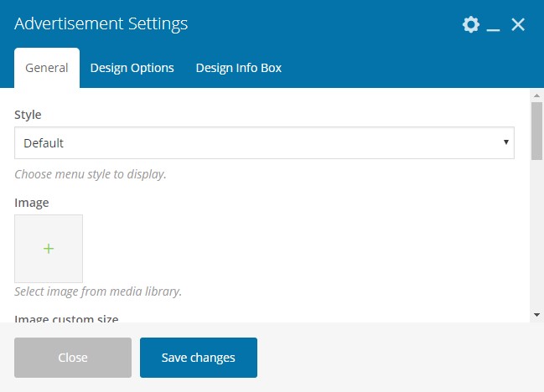Click the Image custom size label
This screenshot has height=392, width=544.
click(66, 318)
